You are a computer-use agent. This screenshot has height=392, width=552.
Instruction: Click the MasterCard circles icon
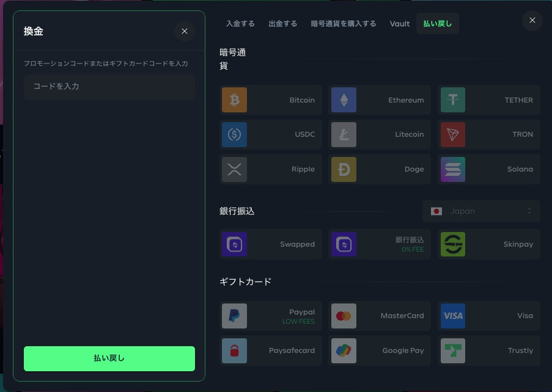[344, 316]
